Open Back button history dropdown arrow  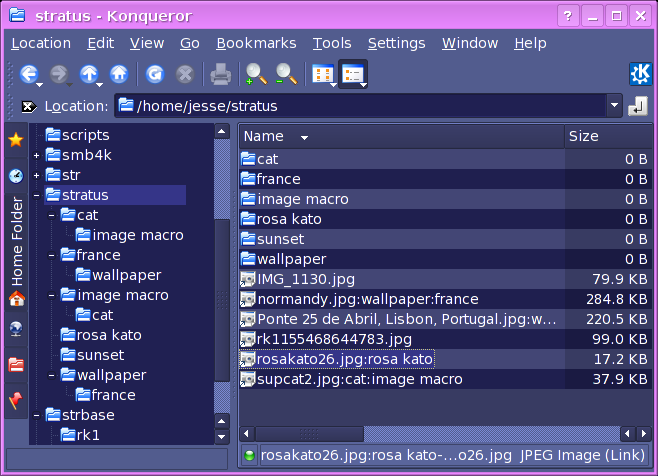point(39,85)
